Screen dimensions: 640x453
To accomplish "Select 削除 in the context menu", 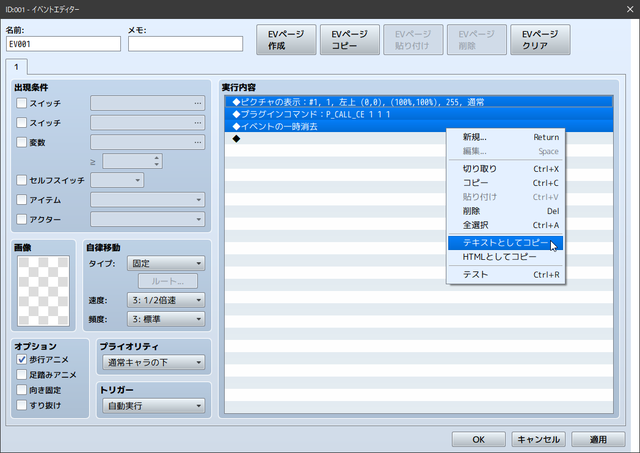I will (505, 211).
